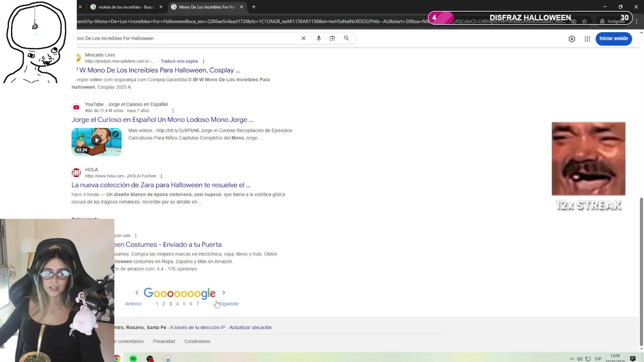Click inside the Google search input field

click(186, 38)
